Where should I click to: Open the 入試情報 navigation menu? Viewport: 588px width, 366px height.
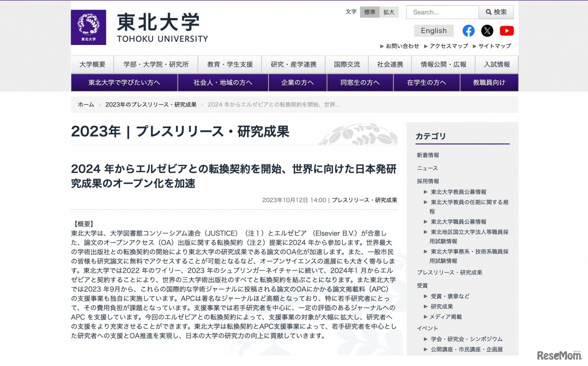pyautogui.click(x=497, y=64)
